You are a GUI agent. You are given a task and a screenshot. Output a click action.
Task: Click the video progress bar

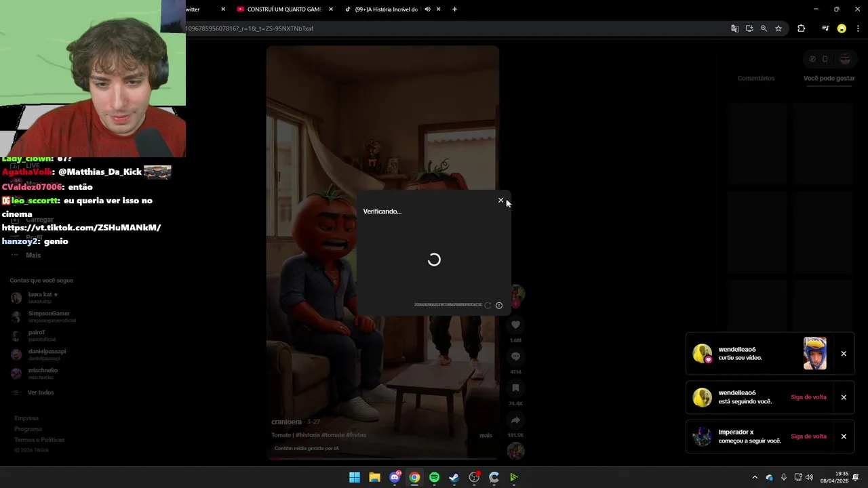[x=382, y=458]
